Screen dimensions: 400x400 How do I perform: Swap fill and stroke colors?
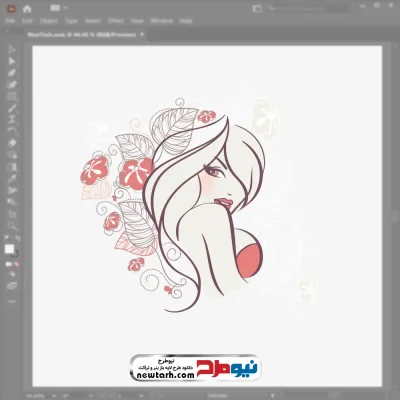pos(17,238)
